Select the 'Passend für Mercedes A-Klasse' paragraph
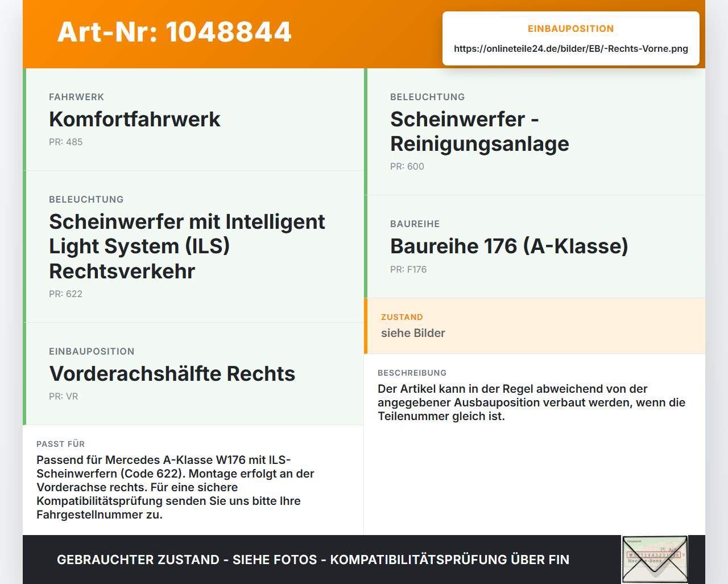Image resolution: width=728 pixels, height=584 pixels. point(175,487)
